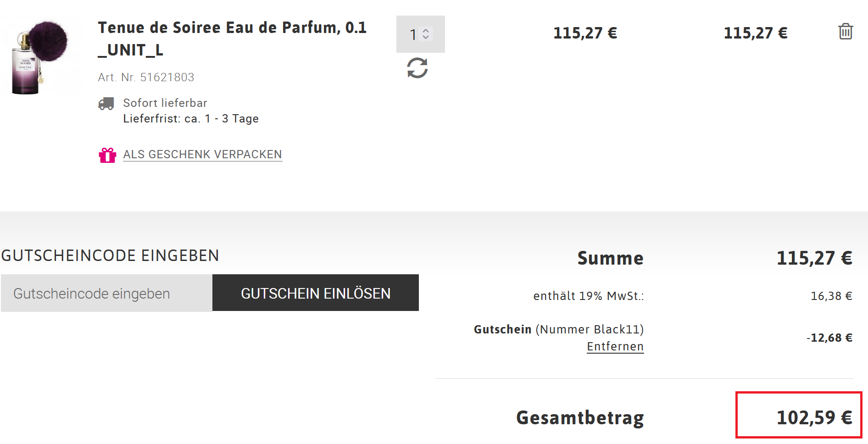Focus the Gutscheincode eingeben text field

click(106, 293)
